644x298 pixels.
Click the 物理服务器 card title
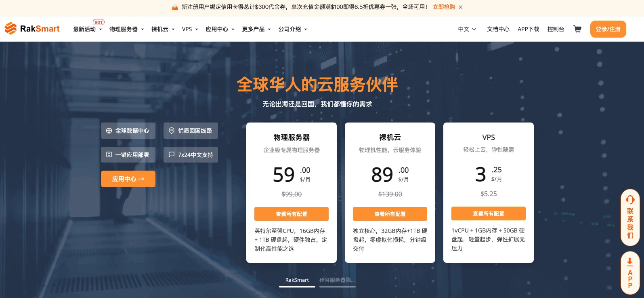pyautogui.click(x=292, y=137)
